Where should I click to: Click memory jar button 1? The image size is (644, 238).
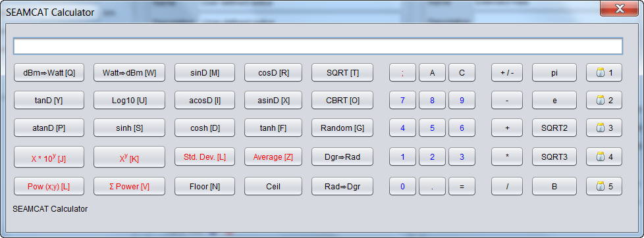click(x=604, y=72)
